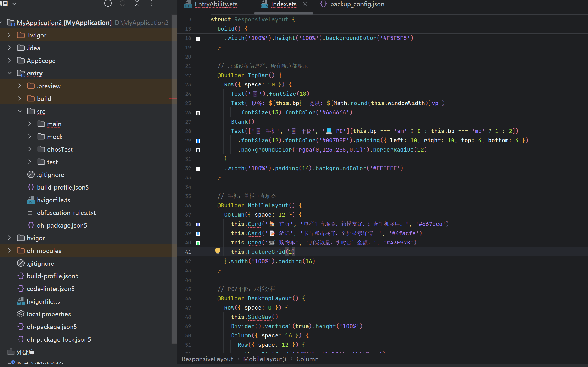Open local.properties file
This screenshot has height=367, width=588.
49,314
